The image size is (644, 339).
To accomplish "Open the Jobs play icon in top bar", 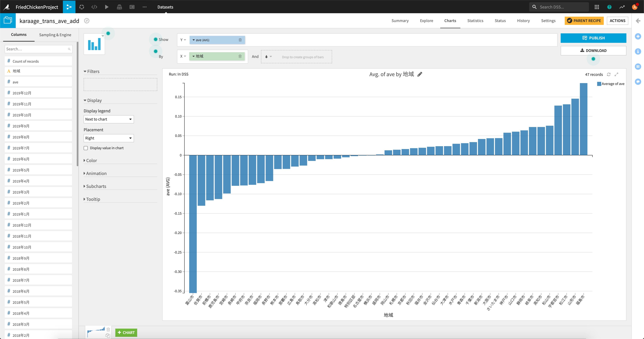I will tap(107, 7).
